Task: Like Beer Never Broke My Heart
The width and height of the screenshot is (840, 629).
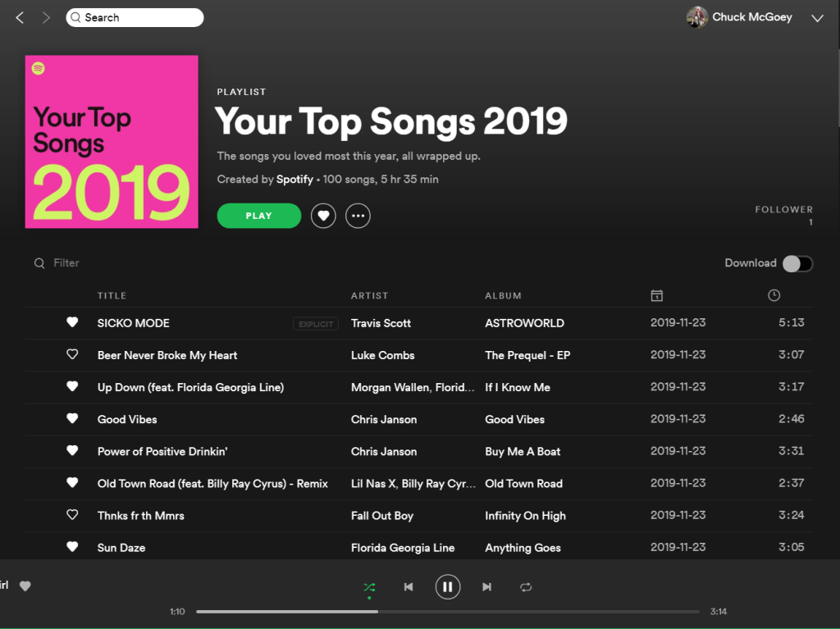Action: tap(72, 354)
